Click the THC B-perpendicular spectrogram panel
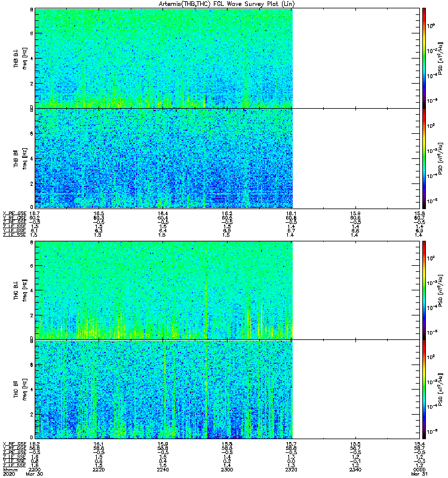 click(228, 290)
